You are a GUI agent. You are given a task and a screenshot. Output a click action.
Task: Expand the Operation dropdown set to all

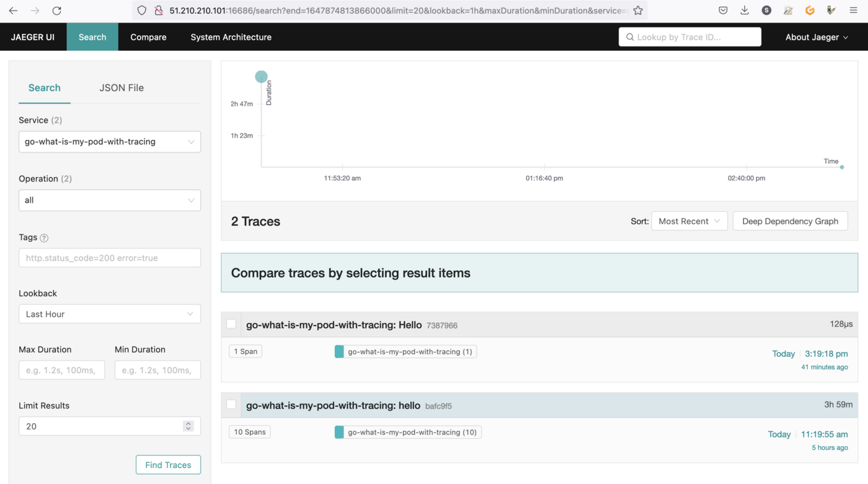pos(110,200)
